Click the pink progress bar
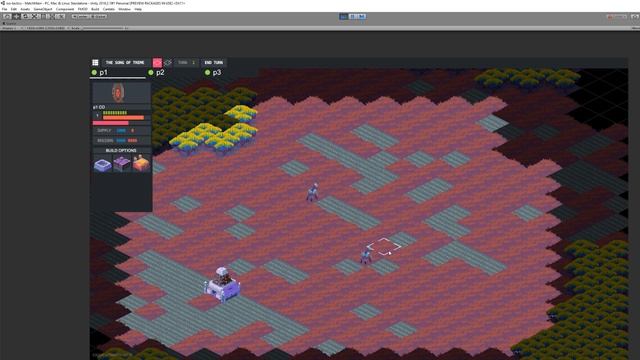This screenshot has width=640, height=360. [x=111, y=123]
